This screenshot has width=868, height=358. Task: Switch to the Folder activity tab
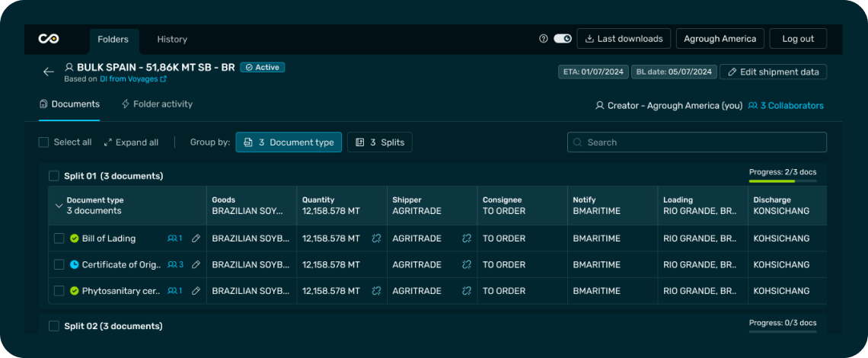point(157,104)
